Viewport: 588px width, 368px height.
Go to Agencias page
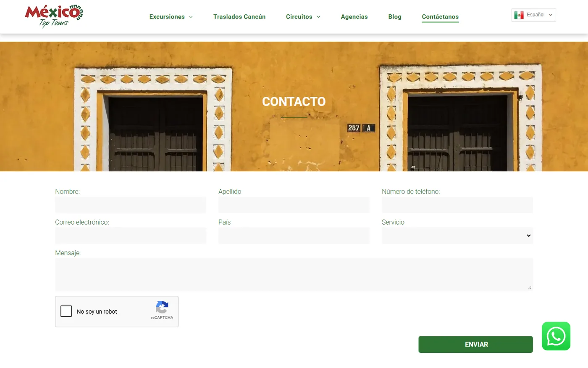[354, 17]
